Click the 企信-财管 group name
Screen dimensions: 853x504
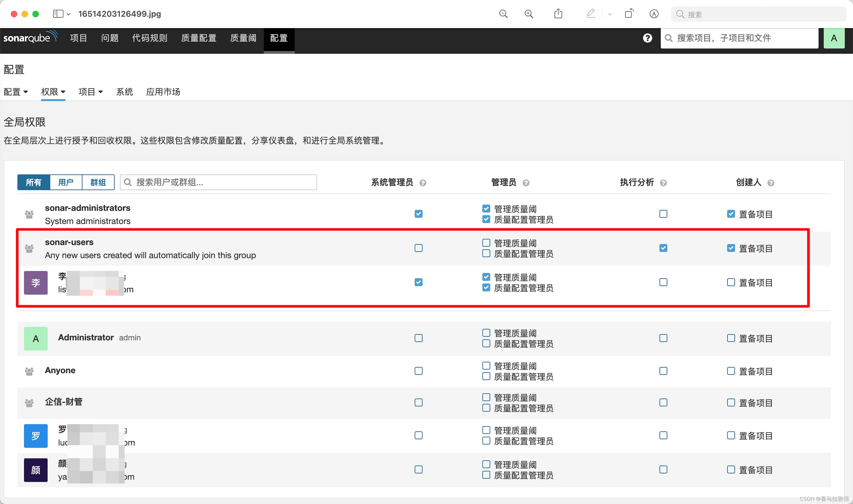pos(63,402)
